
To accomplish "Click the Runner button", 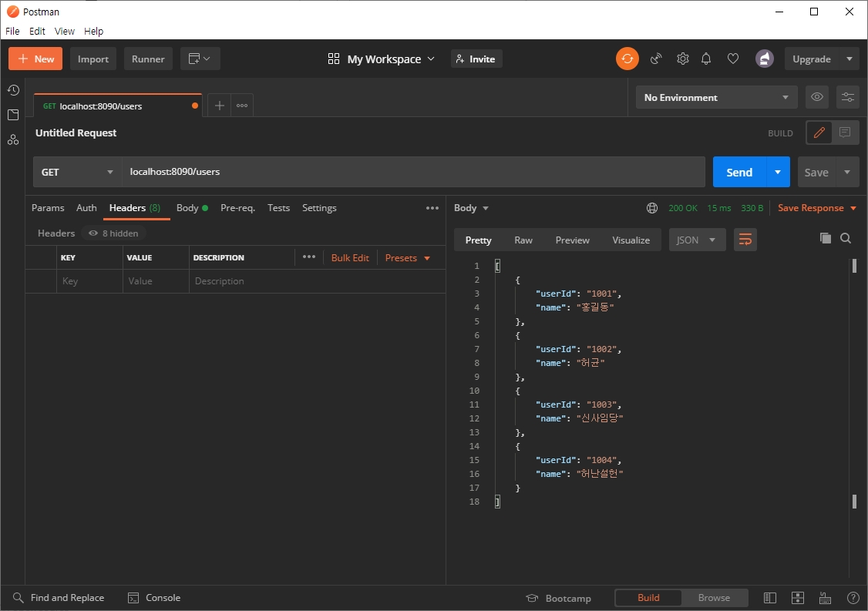I will pos(148,59).
